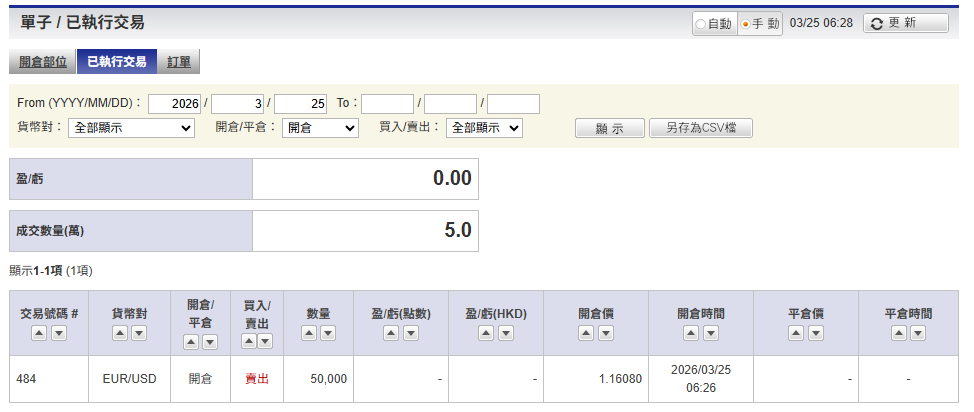Click the 03/25 06:28 timestamp

pyautogui.click(x=821, y=24)
